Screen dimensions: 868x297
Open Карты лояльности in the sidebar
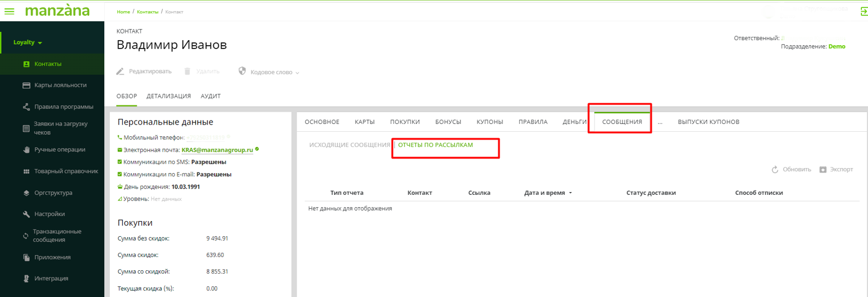60,85
